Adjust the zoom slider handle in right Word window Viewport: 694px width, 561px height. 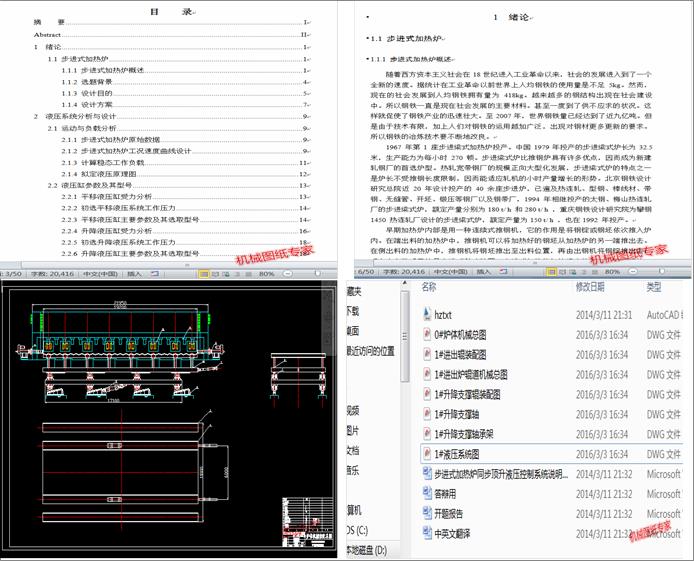(x=662, y=271)
